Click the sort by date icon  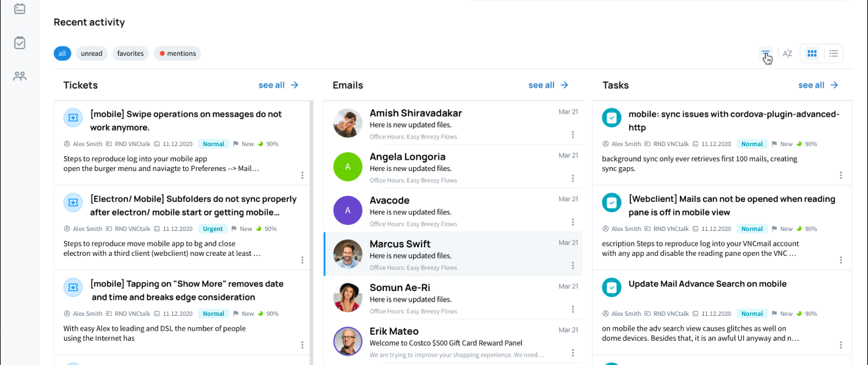[x=766, y=54]
